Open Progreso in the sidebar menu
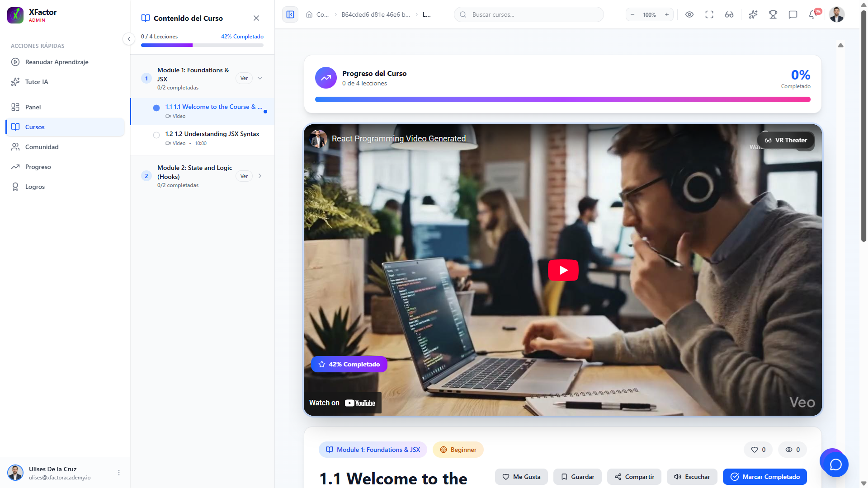This screenshot has width=868, height=488. point(38,167)
